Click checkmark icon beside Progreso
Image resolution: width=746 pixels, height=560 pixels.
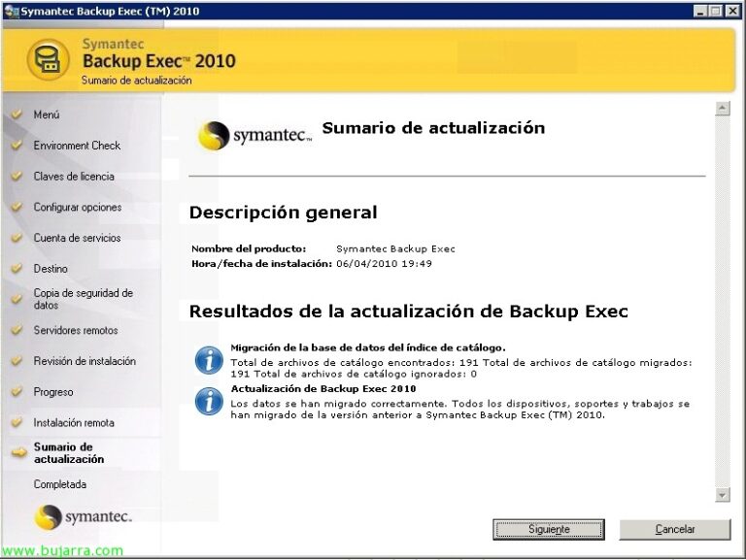(17, 391)
